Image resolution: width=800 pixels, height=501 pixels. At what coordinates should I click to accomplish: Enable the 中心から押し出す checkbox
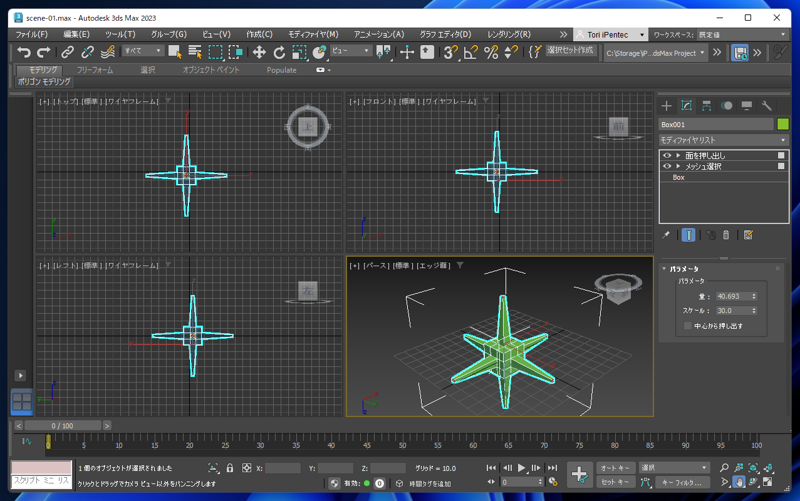pos(688,325)
